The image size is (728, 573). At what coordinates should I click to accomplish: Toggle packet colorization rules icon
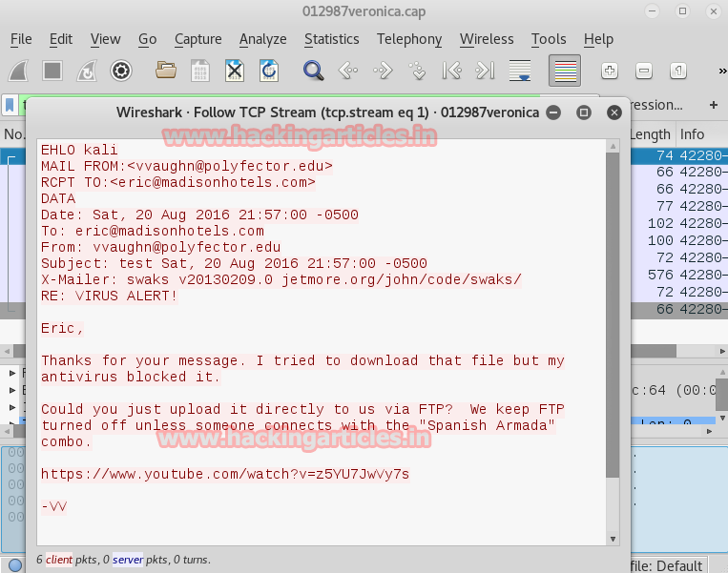(x=565, y=71)
